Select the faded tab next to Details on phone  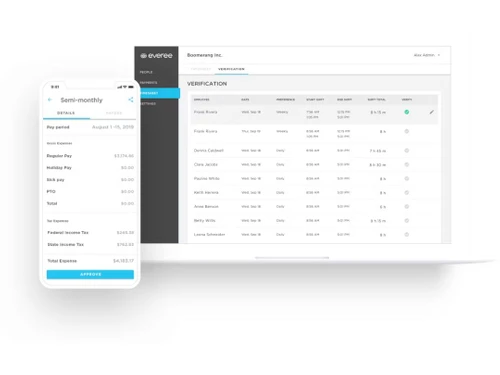click(114, 113)
